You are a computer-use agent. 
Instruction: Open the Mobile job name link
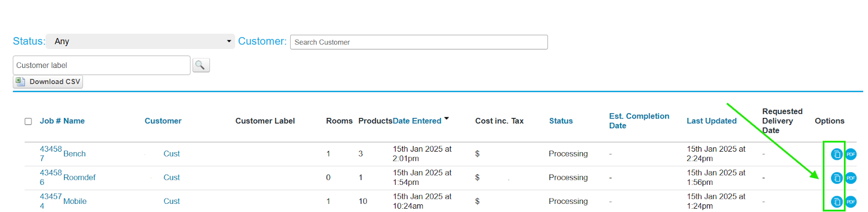click(x=75, y=201)
